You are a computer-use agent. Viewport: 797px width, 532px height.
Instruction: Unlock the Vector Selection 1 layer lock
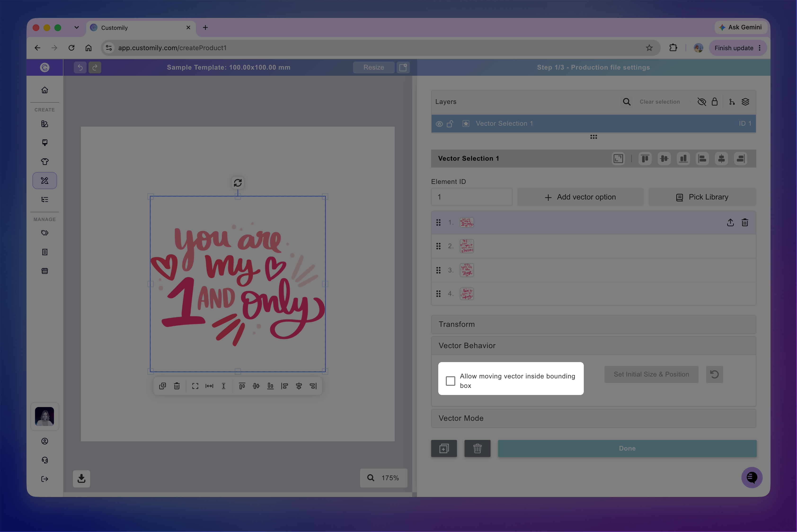(x=450, y=124)
